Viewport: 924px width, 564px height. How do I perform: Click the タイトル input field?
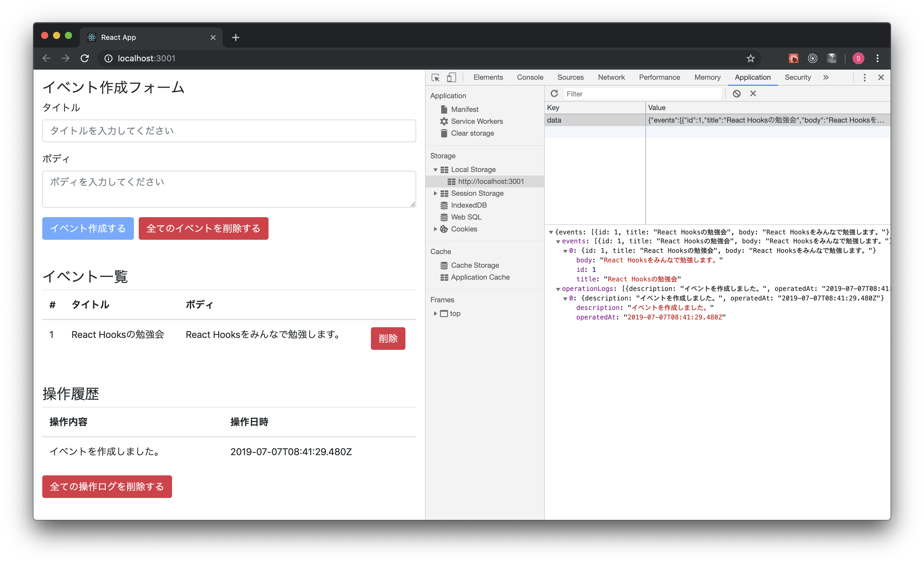229,131
